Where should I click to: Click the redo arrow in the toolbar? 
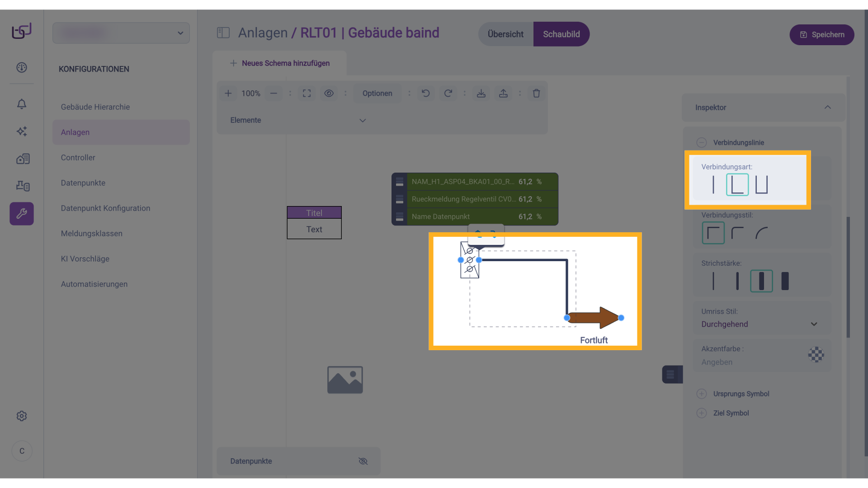pos(448,94)
